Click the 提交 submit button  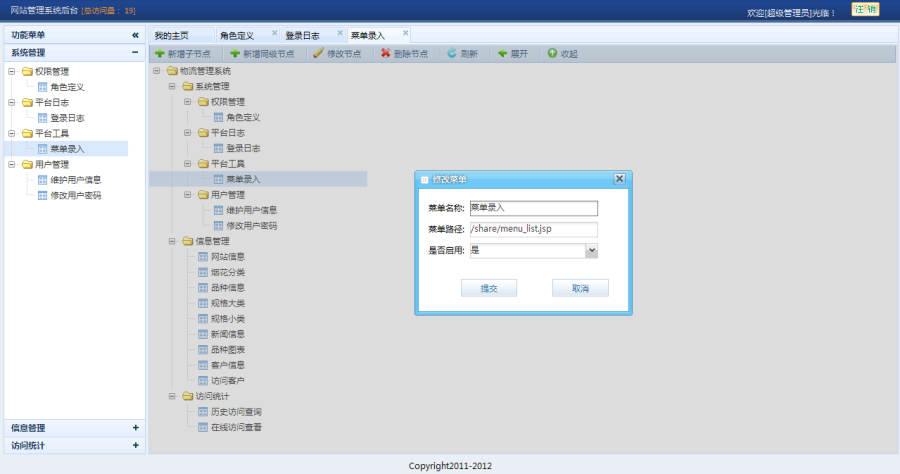(489, 288)
